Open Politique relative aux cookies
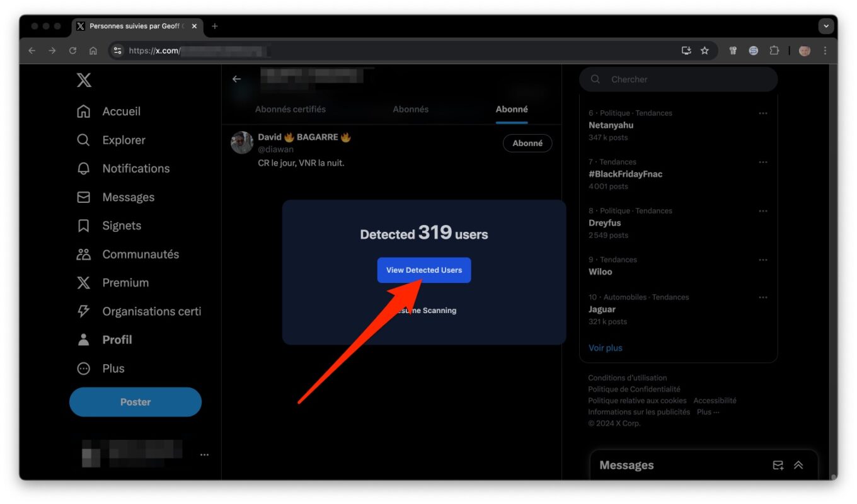The height and width of the screenshot is (504, 857). point(638,401)
